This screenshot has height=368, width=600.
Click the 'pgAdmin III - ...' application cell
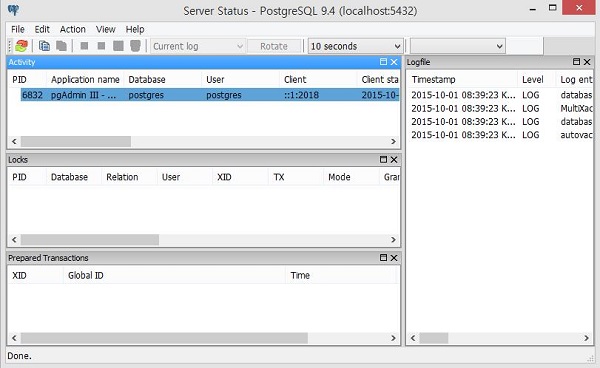(x=83, y=95)
